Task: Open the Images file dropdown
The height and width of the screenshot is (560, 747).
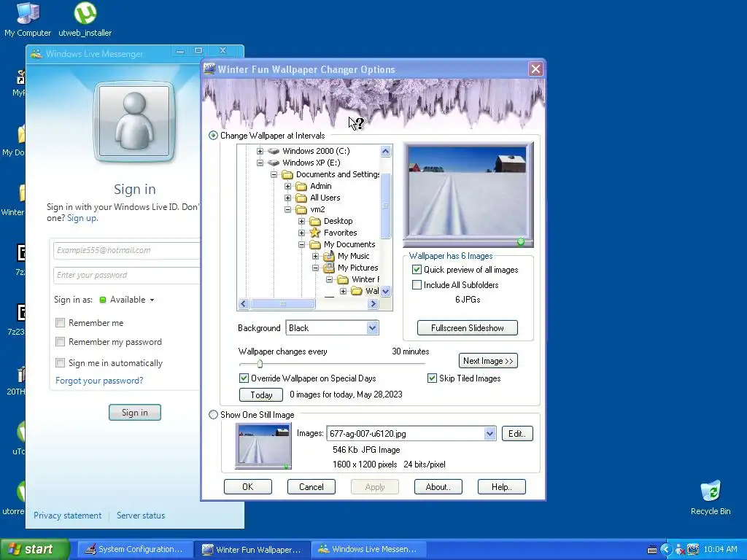Action: click(489, 433)
